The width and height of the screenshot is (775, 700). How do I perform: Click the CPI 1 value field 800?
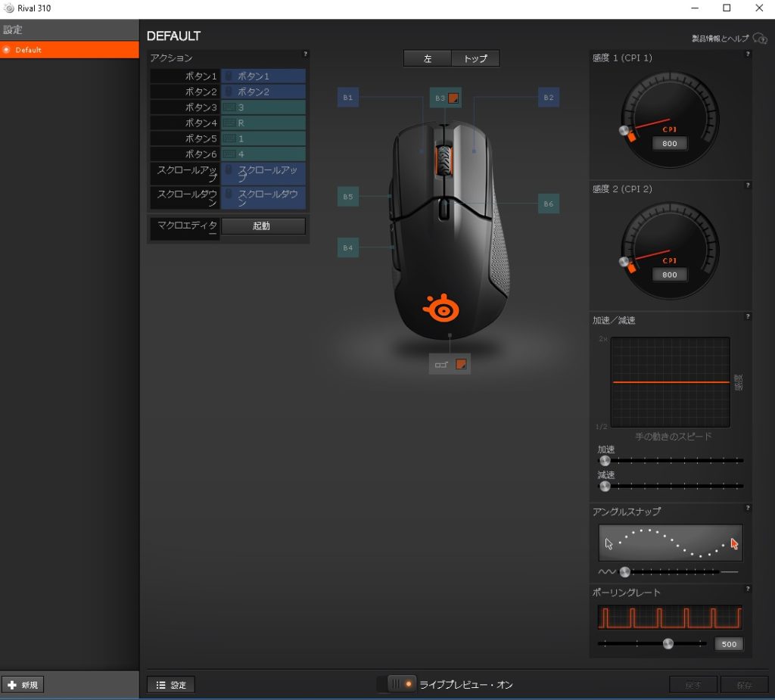670,143
